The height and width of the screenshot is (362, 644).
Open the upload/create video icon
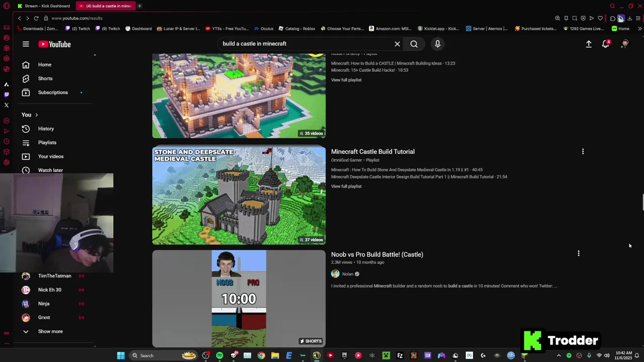(x=589, y=44)
